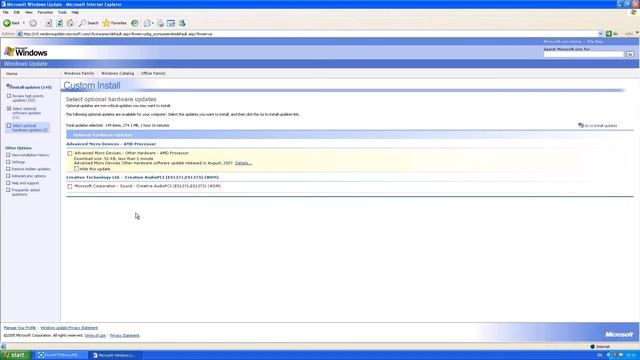640x360 pixels.
Task: Open the Windows Family tab
Action: (x=79, y=73)
